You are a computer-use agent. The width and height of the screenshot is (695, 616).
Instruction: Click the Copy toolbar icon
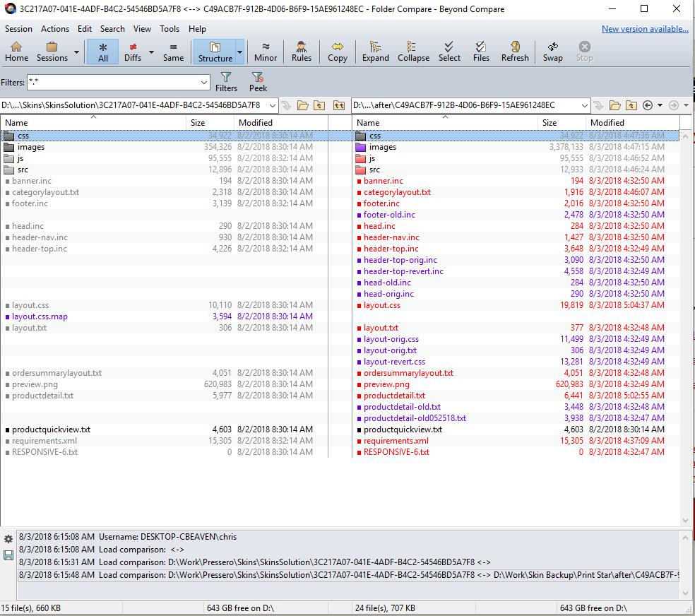338,52
